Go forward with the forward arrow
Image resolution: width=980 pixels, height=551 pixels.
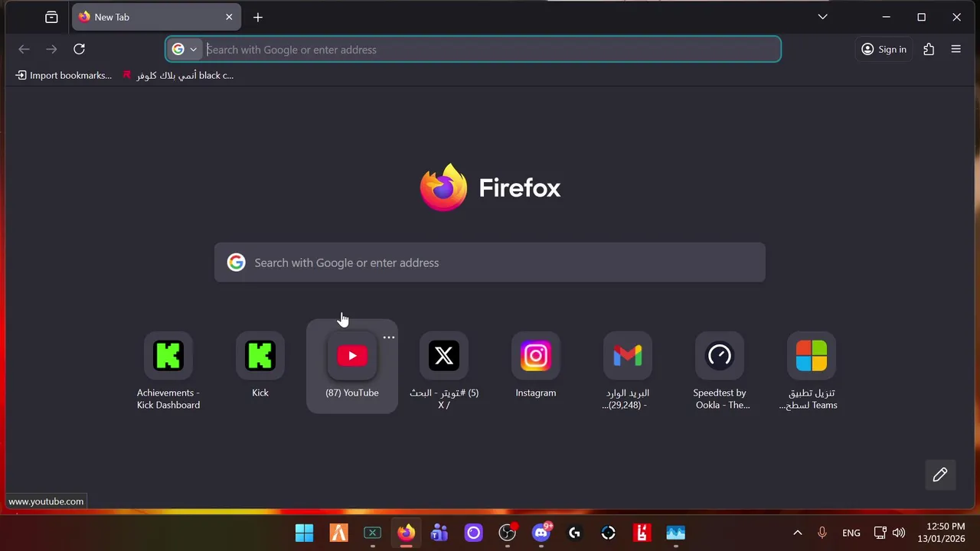(x=51, y=49)
